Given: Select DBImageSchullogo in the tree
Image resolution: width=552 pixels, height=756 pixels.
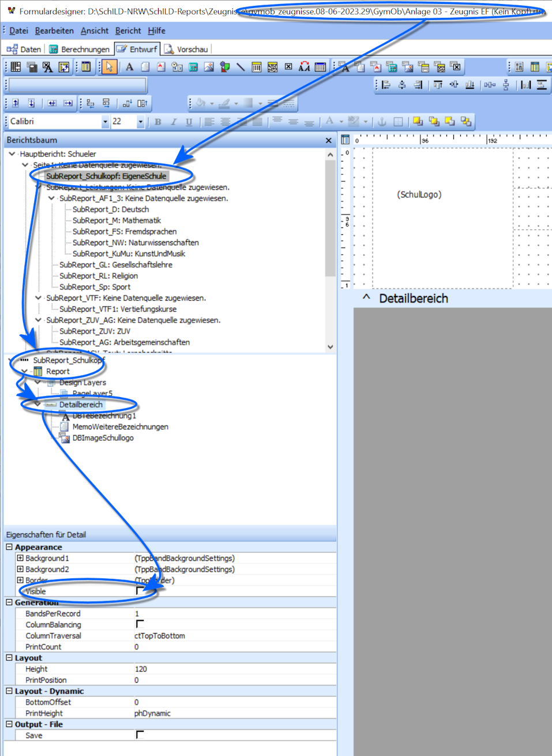Looking at the screenshot, I should 103,438.
